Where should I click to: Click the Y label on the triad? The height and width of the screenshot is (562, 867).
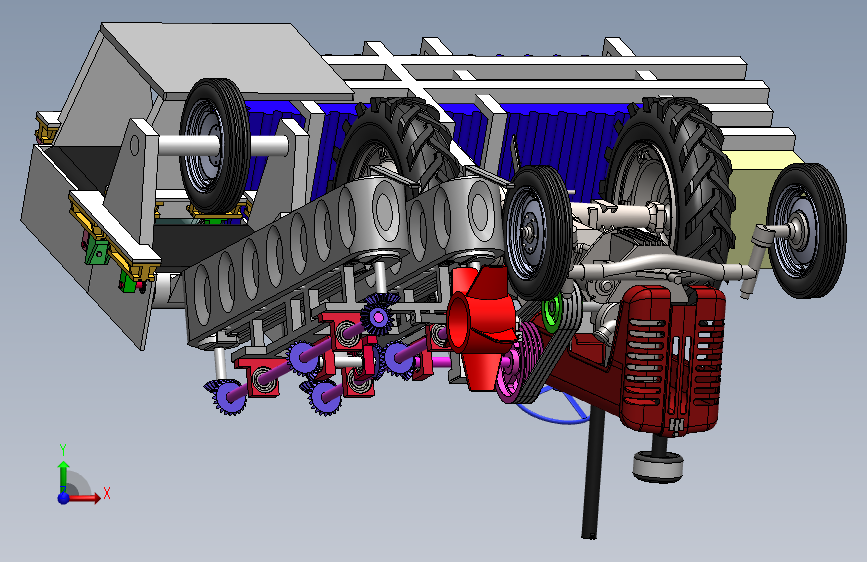tap(63, 450)
